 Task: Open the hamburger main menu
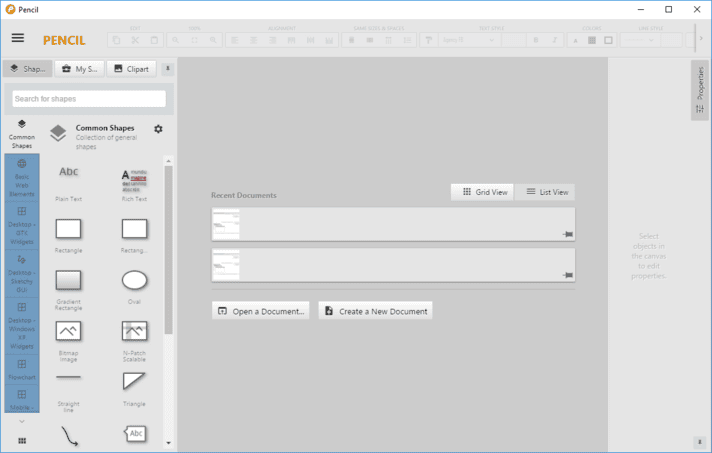coord(18,38)
